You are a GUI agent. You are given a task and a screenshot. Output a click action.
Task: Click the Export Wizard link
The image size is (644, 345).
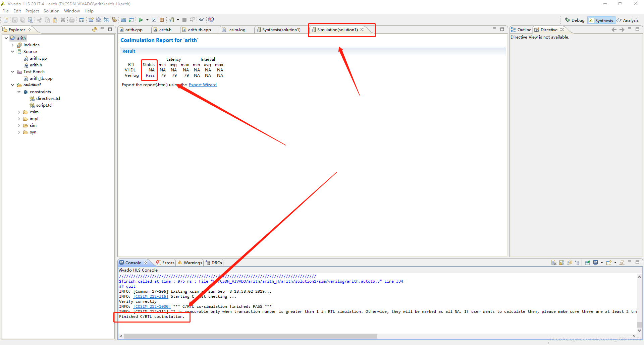click(203, 85)
